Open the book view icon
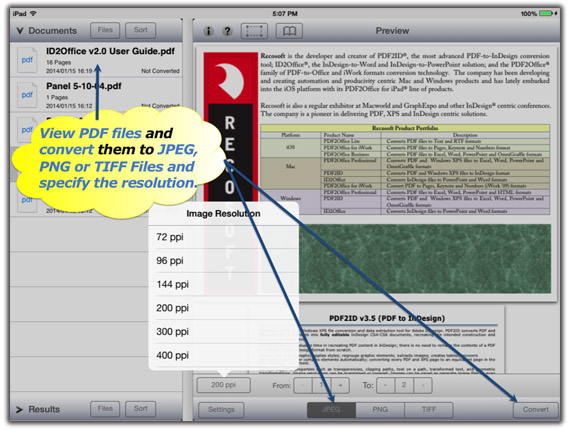The height and width of the screenshot is (430, 570). [x=289, y=31]
